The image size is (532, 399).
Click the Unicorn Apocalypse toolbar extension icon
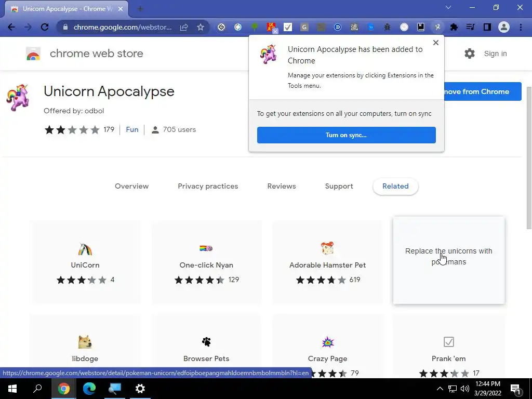coord(437,27)
